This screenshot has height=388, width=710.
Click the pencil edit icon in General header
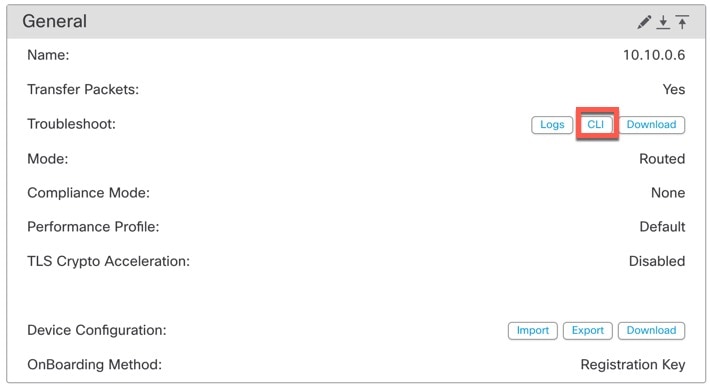(x=644, y=22)
